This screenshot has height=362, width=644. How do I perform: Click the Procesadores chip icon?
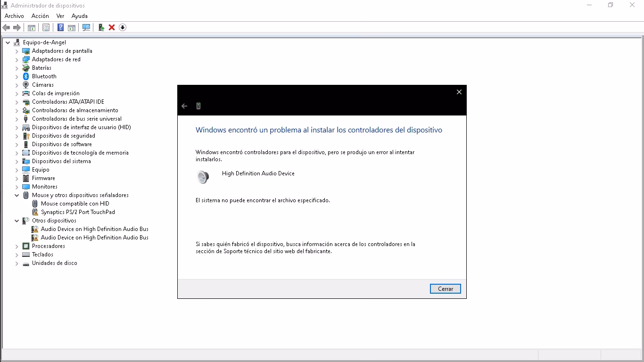(26, 246)
